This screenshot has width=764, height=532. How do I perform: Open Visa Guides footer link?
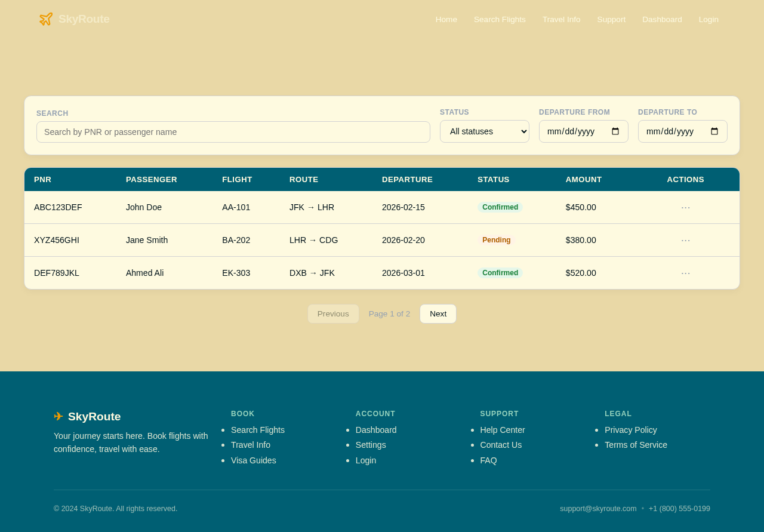254,460
